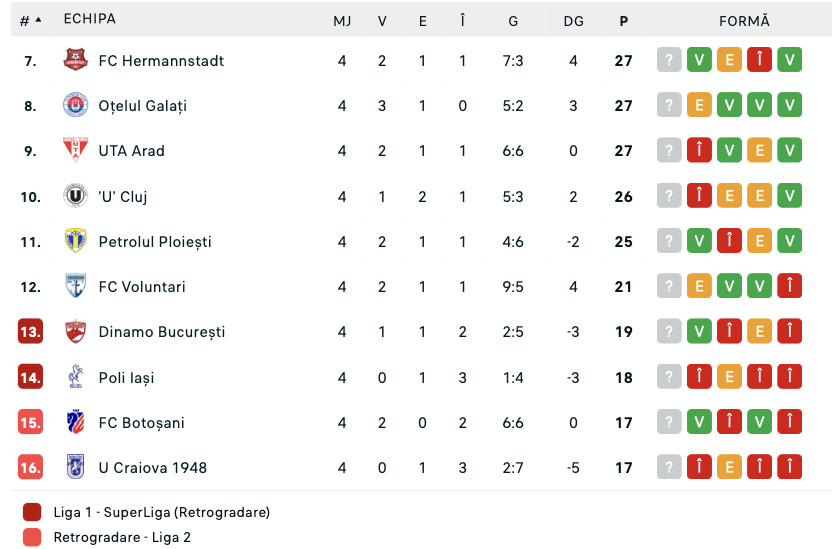Image resolution: width=832 pixels, height=549 pixels.
Task: Click the Oțelul Galați team logo
Action: point(75,105)
